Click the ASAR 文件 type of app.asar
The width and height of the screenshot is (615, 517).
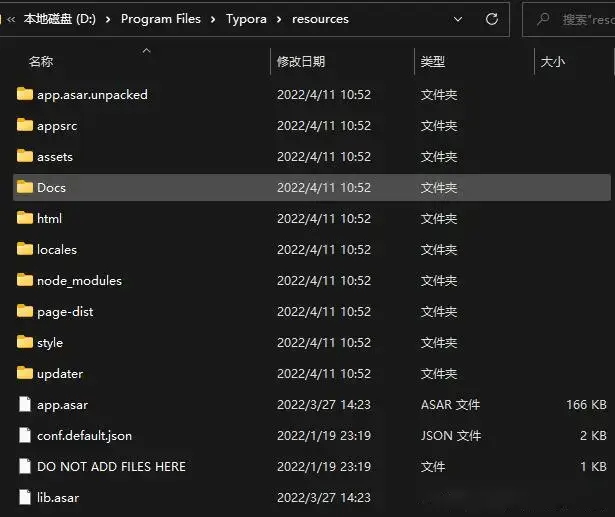click(x=450, y=404)
